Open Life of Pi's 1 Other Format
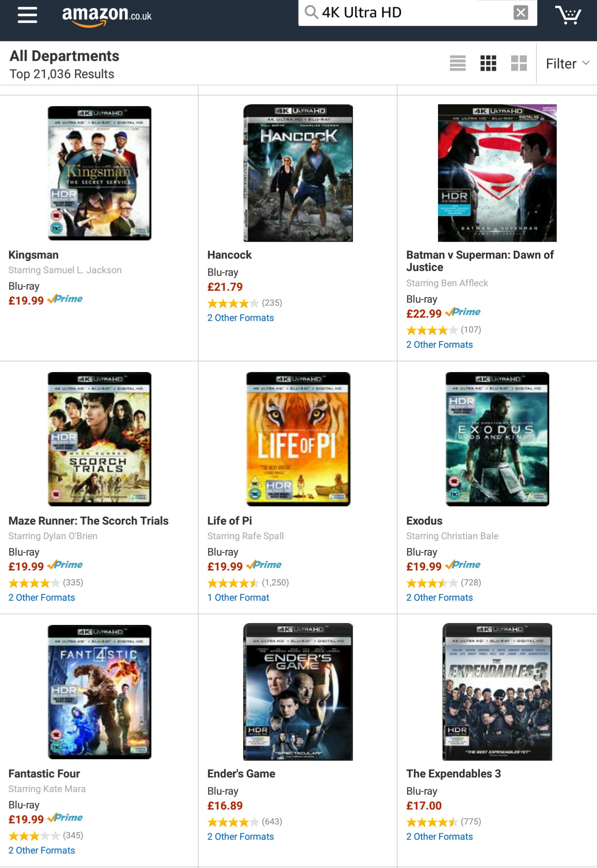This screenshot has width=597, height=868. click(x=238, y=597)
